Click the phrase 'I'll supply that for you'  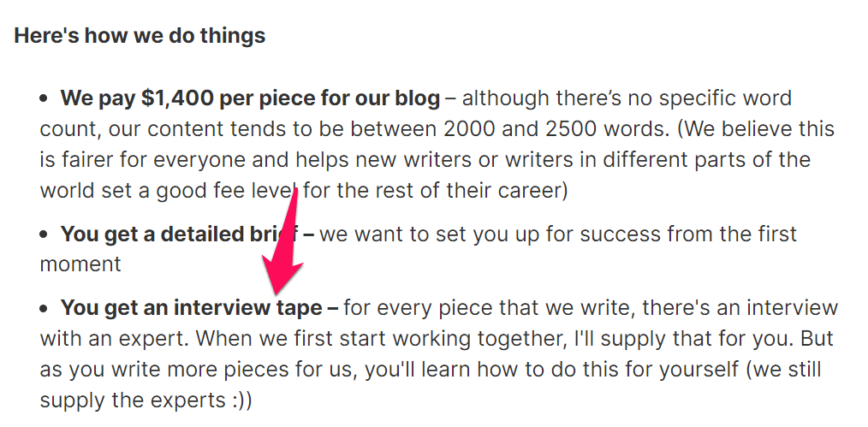(665, 338)
